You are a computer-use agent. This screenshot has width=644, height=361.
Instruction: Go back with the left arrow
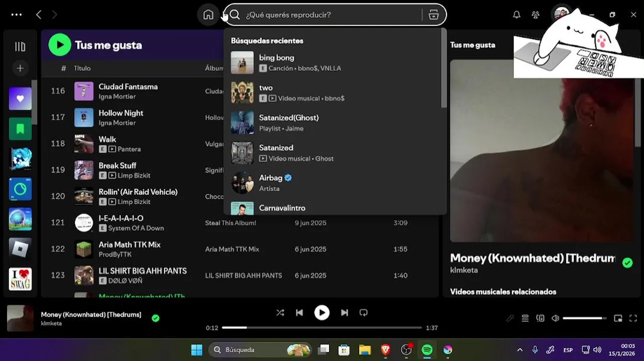click(39, 15)
